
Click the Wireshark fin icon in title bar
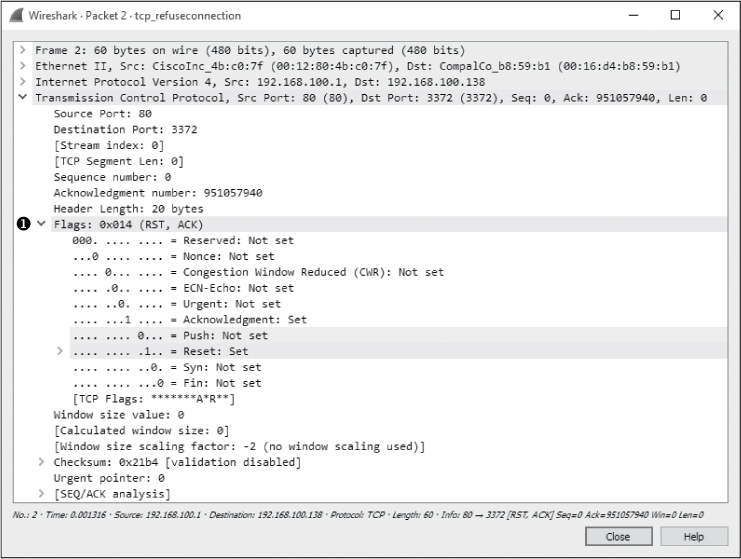17,15
